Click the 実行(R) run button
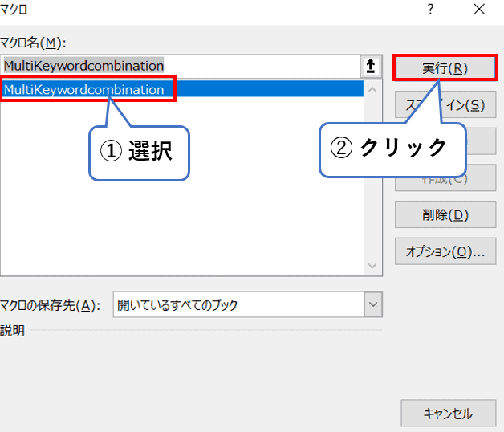Image resolution: width=504 pixels, height=432 pixels. point(445,68)
